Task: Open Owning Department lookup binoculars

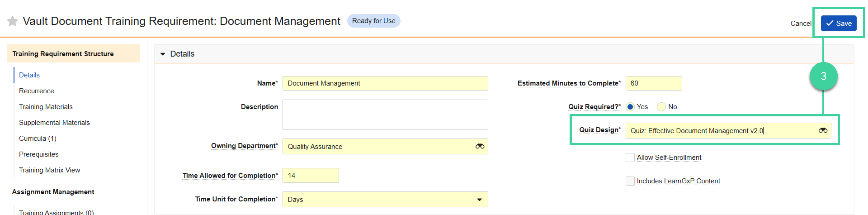Action: click(x=480, y=146)
